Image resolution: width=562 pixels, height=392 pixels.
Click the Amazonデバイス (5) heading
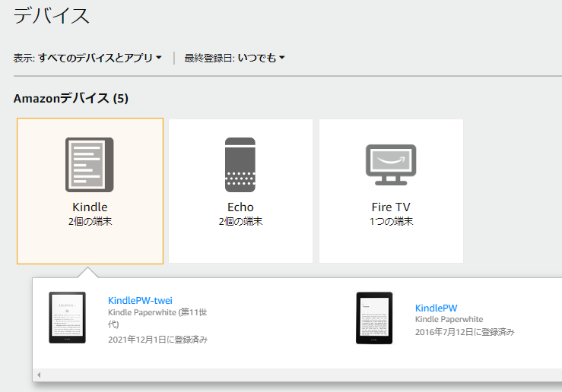click(71, 98)
